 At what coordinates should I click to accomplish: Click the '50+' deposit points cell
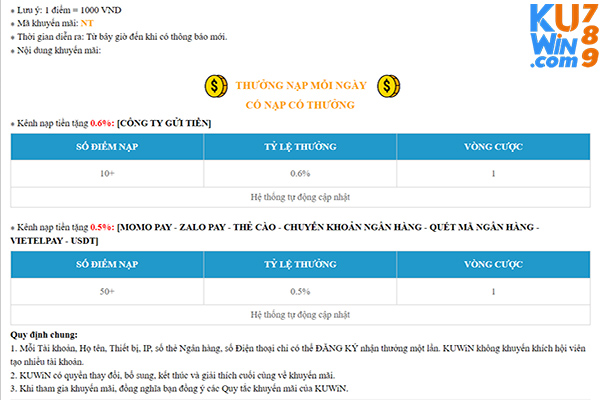(107, 292)
